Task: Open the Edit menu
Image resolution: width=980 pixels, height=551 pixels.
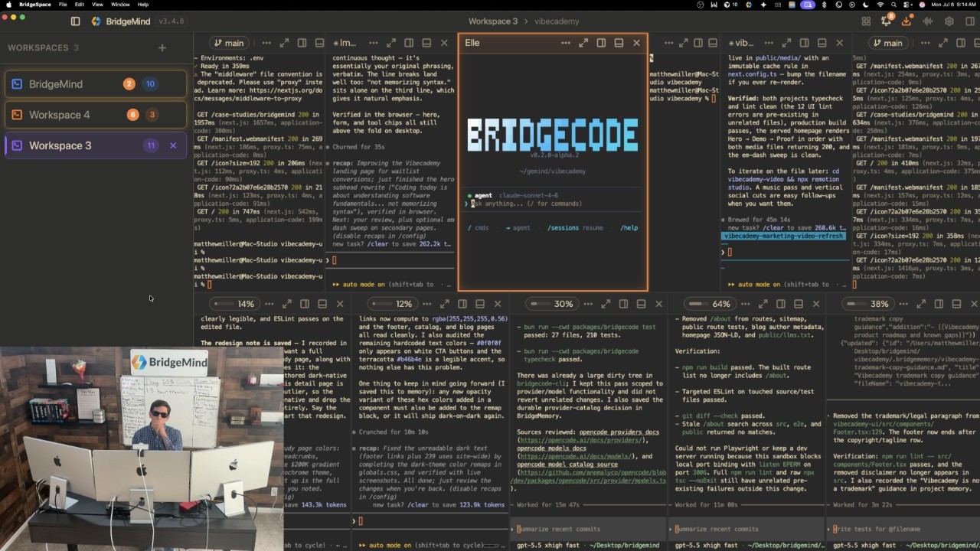Action: tap(79, 5)
